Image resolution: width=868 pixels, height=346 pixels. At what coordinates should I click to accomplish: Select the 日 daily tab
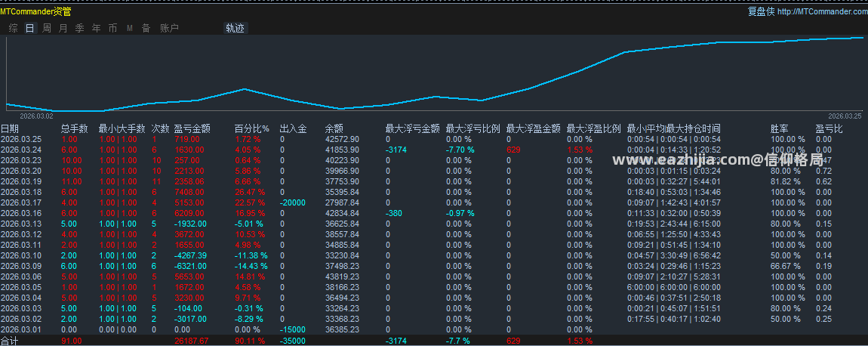pyautogui.click(x=30, y=28)
